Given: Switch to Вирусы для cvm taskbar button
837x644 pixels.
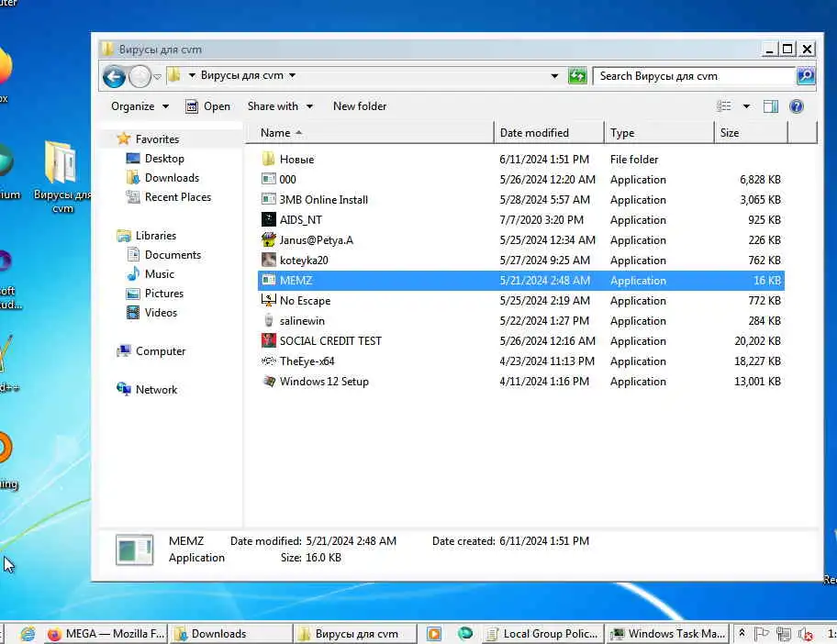Looking at the screenshot, I should 354,633.
